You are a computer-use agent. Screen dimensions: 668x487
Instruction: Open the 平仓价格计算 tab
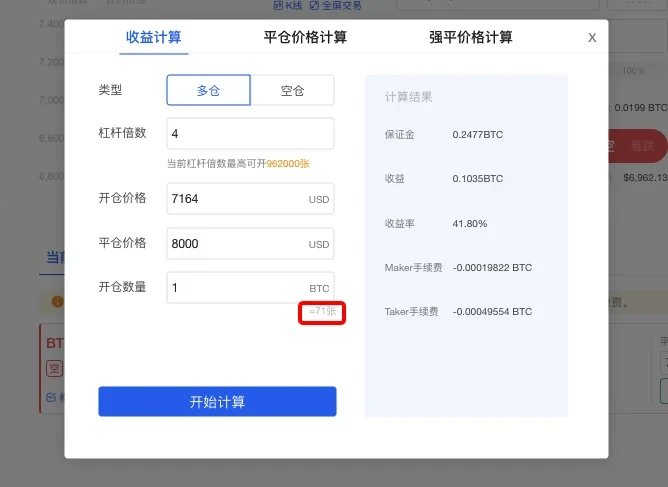pyautogui.click(x=305, y=38)
